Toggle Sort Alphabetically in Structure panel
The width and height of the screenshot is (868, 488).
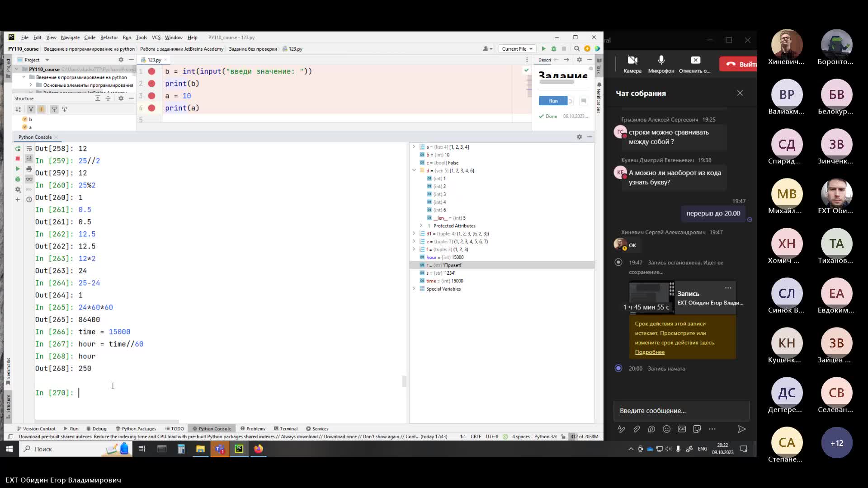point(18,109)
